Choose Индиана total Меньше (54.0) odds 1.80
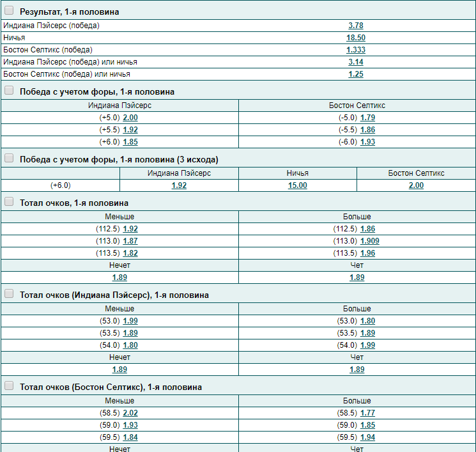Image resolution: width=476 pixels, height=452 pixels. 130,345
